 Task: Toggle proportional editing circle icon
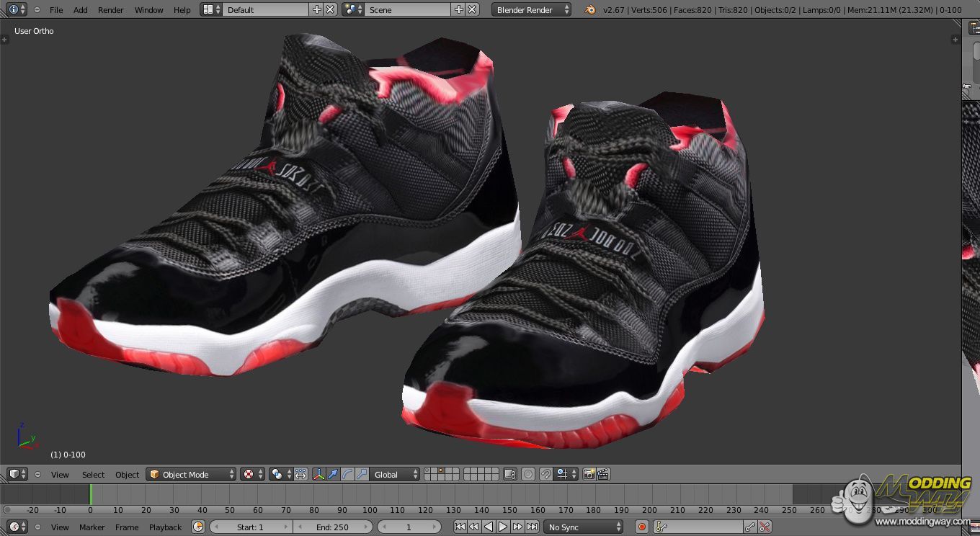click(x=528, y=474)
